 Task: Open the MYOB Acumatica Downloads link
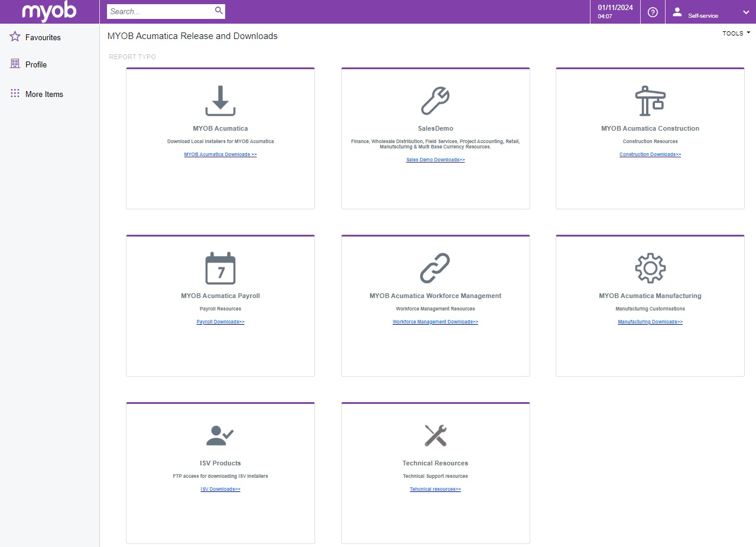[220, 154]
